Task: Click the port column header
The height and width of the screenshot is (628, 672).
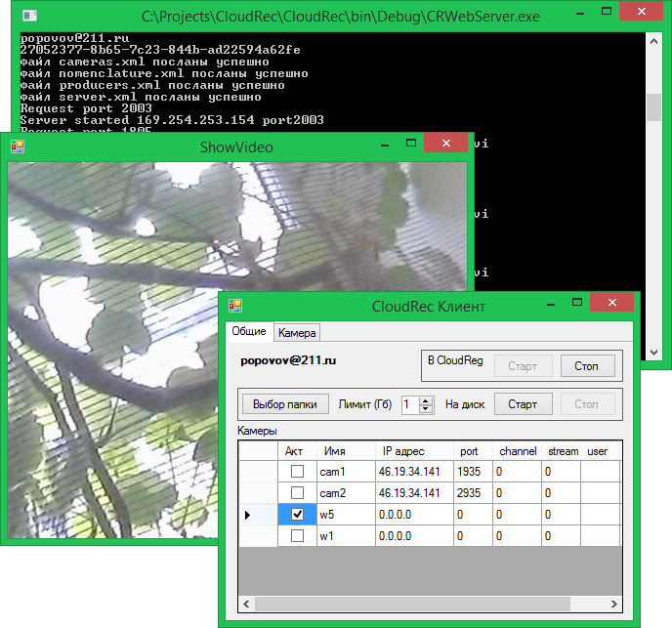Action: pyautogui.click(x=473, y=451)
